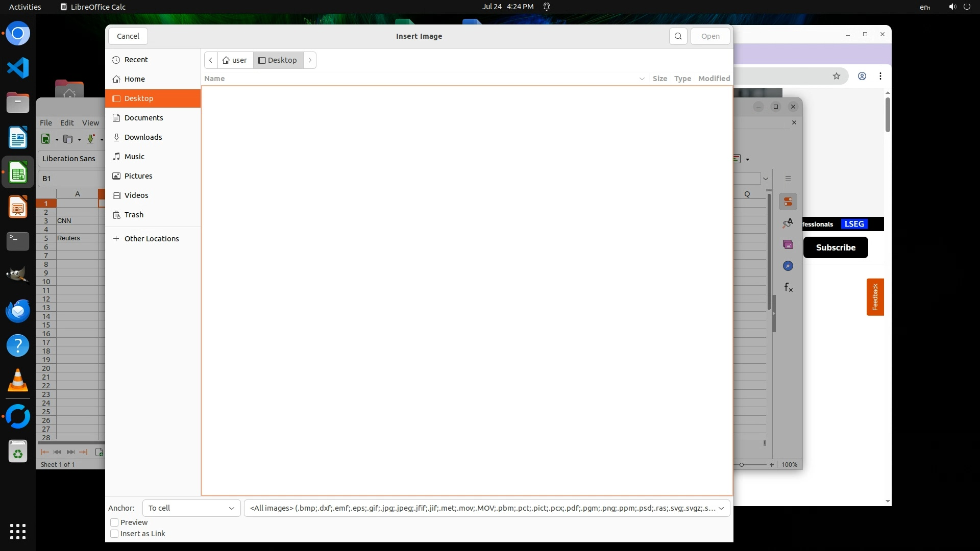
Task: Open the Anchor To cell dropdown
Action: pyautogui.click(x=191, y=508)
